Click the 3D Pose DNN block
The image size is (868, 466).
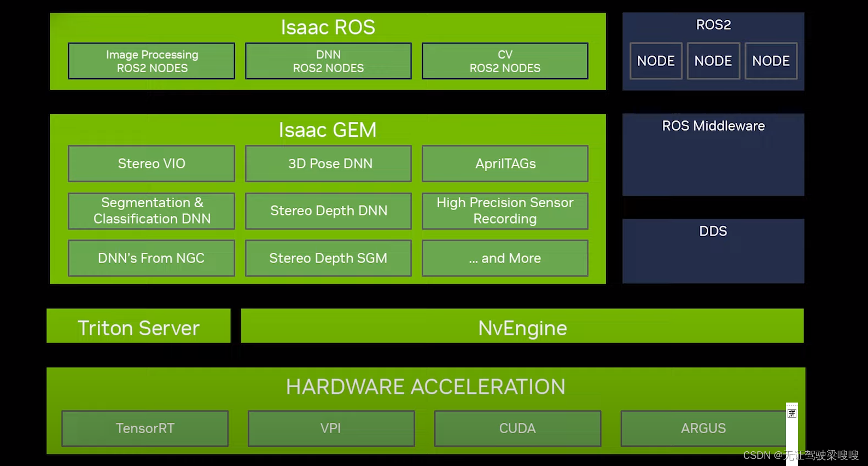tap(328, 164)
